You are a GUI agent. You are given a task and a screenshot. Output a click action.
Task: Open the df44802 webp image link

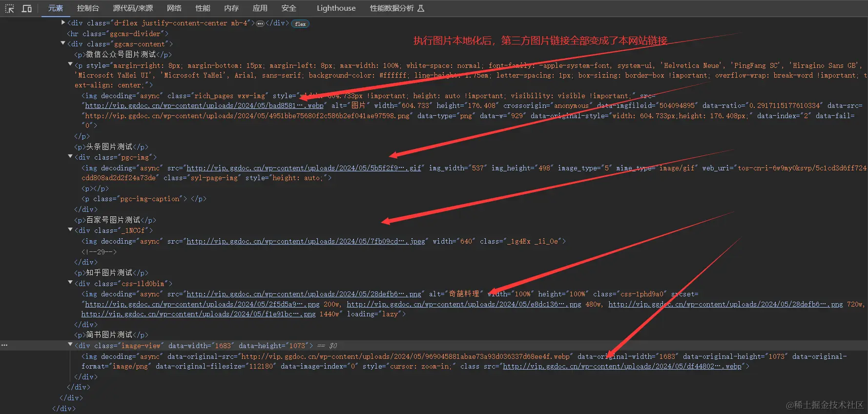622,367
